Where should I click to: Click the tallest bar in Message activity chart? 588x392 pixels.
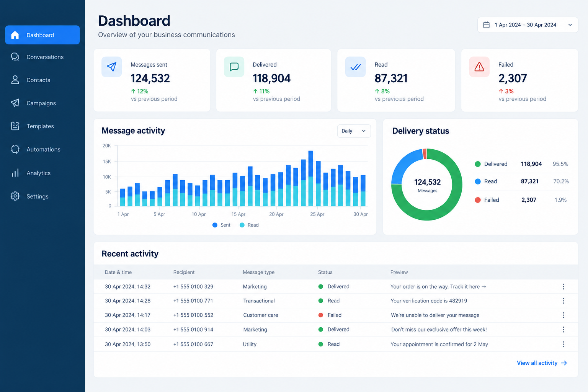(x=310, y=178)
